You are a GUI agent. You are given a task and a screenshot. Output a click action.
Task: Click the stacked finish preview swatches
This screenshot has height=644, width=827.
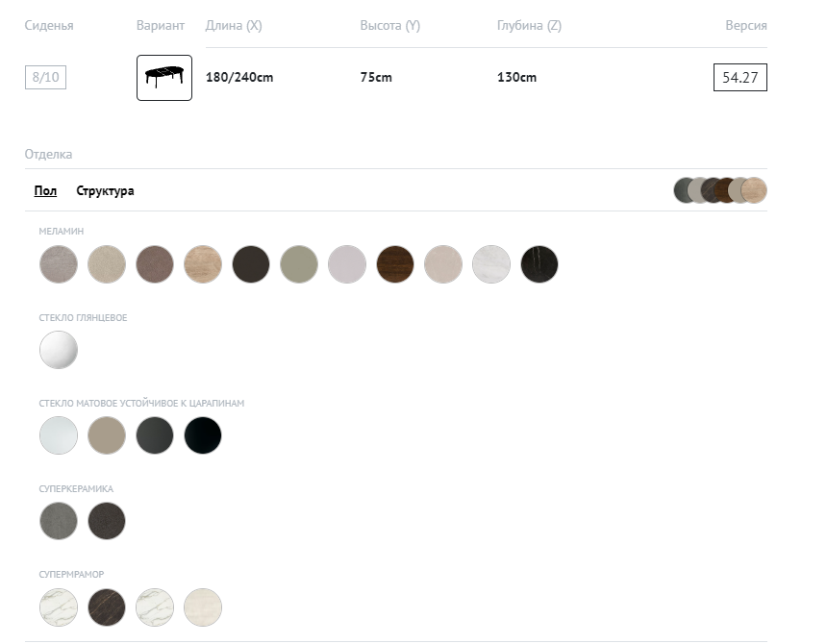[x=720, y=190]
